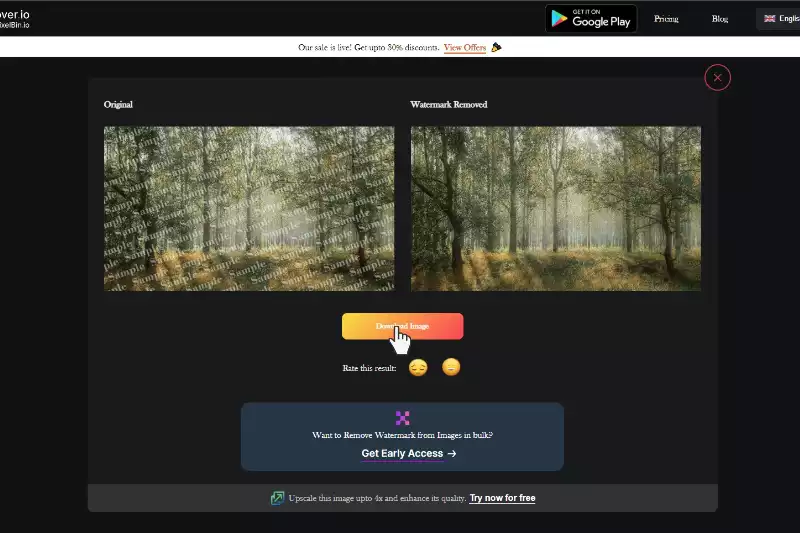Click the 'Rate this result:' text
The image size is (800, 533).
[x=369, y=368]
